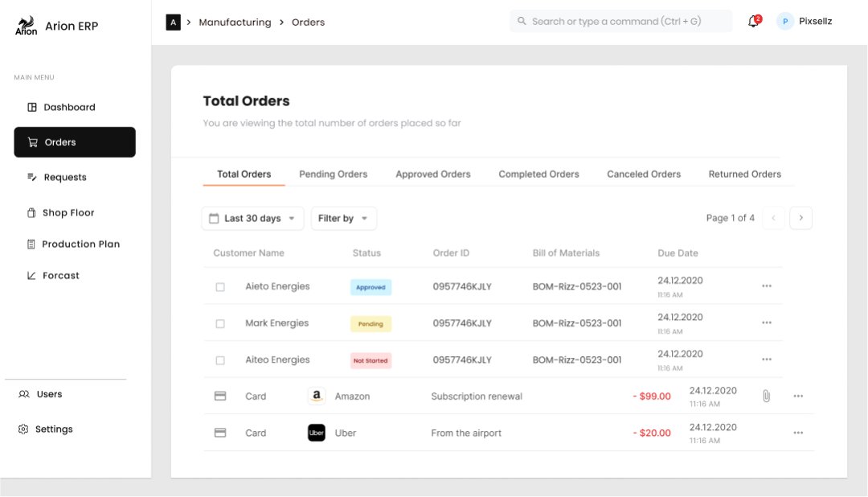
Task: Open the Dashboard menu item
Action: [x=61, y=107]
